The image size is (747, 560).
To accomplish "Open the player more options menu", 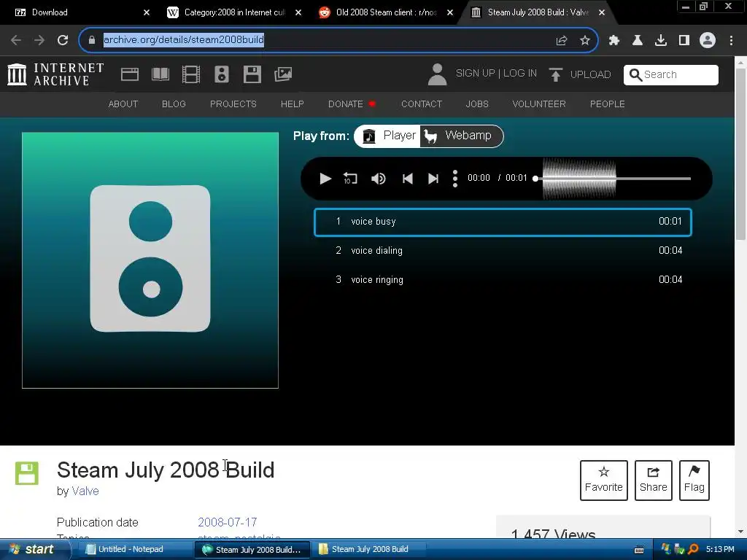I will [455, 179].
